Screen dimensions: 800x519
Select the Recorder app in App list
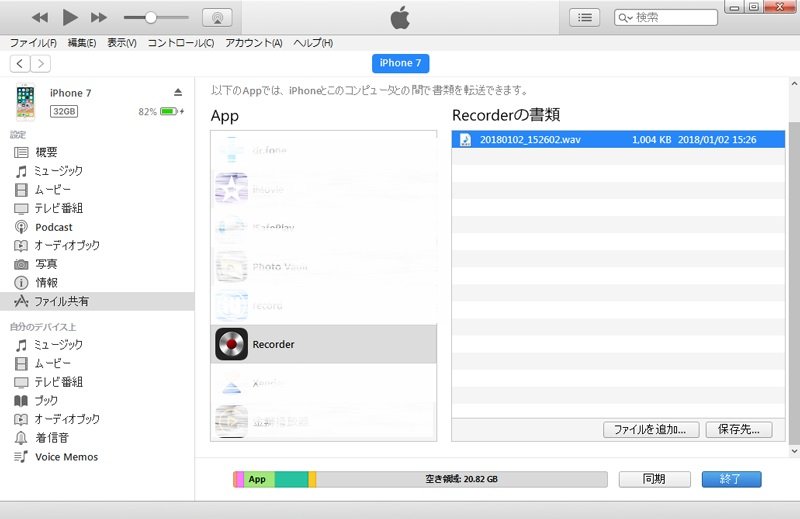(x=323, y=344)
